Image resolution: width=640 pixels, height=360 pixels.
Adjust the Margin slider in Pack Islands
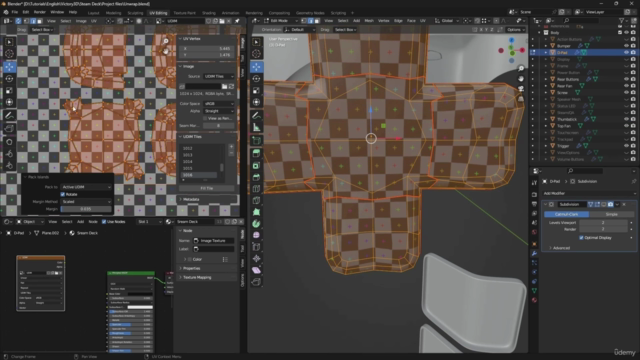click(86, 209)
